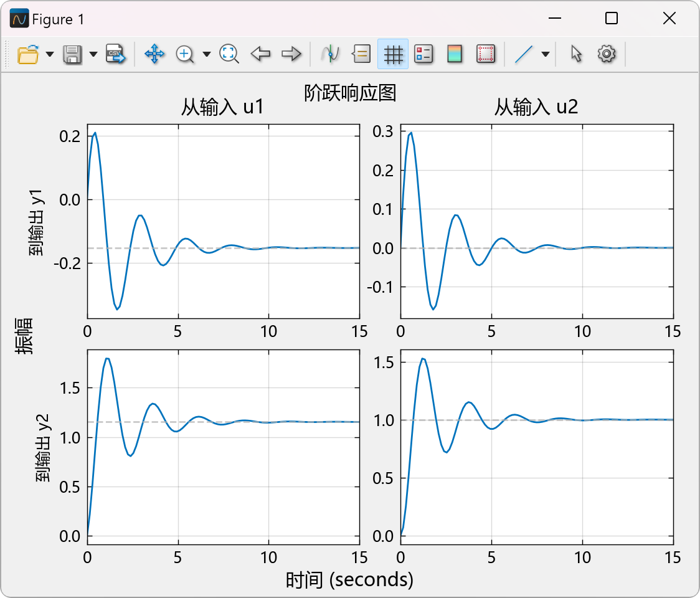Viewport: 700px width, 598px height.
Task: Open the save options dropdown arrow
Action: pos(93,54)
